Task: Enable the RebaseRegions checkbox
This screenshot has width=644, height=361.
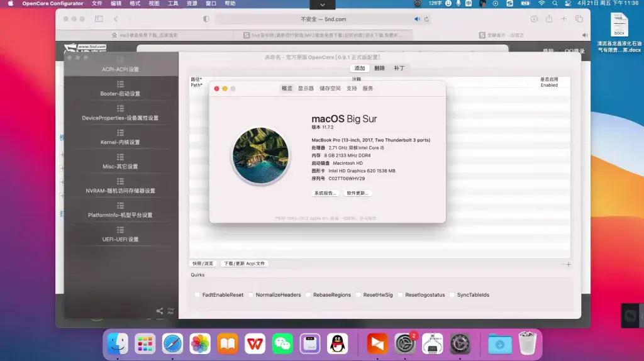Action: point(308,295)
